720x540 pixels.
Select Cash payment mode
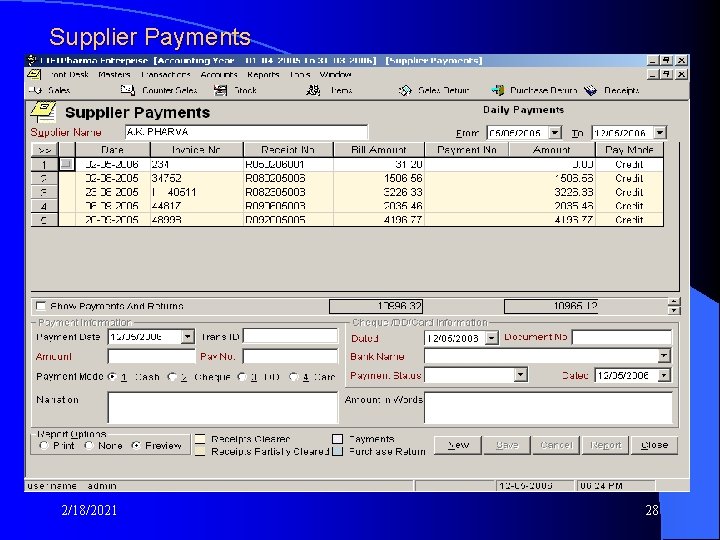[112, 377]
